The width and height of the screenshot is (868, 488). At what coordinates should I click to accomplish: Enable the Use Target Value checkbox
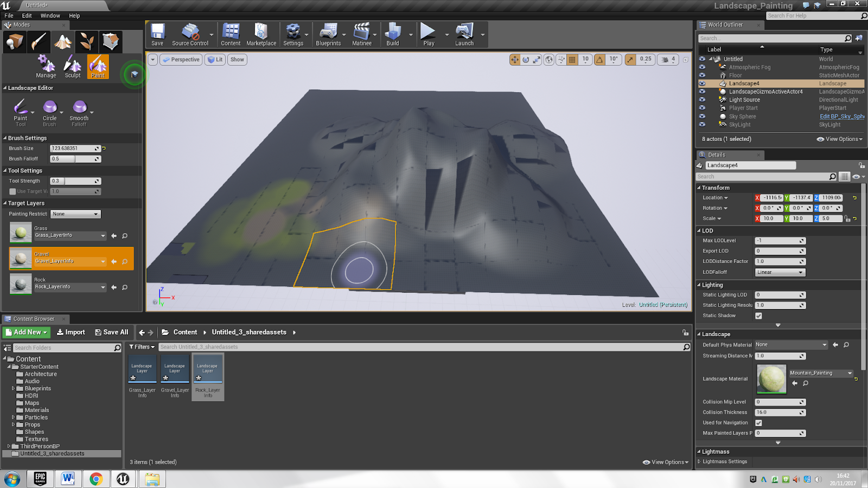pos(12,191)
